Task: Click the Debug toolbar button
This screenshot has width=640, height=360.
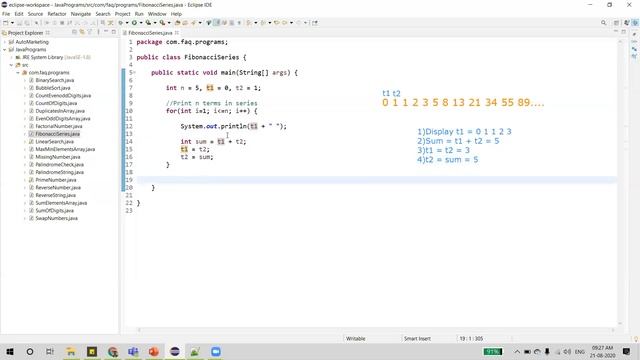Action: (121, 23)
